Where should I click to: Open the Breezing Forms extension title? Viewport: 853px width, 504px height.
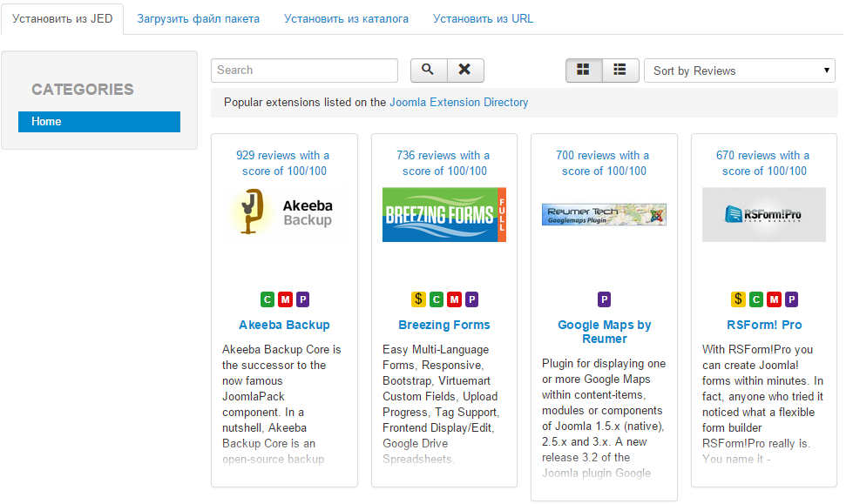click(444, 326)
